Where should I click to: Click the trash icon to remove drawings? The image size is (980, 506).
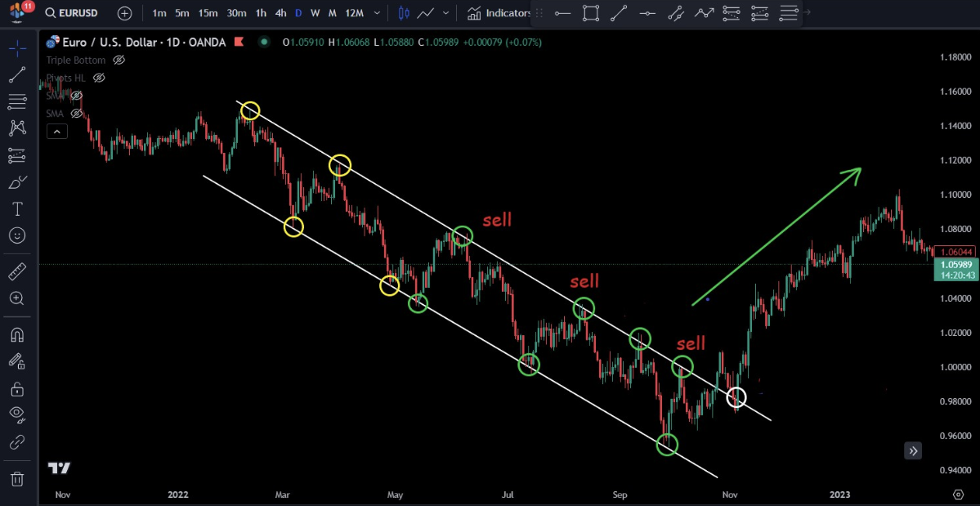point(16,479)
